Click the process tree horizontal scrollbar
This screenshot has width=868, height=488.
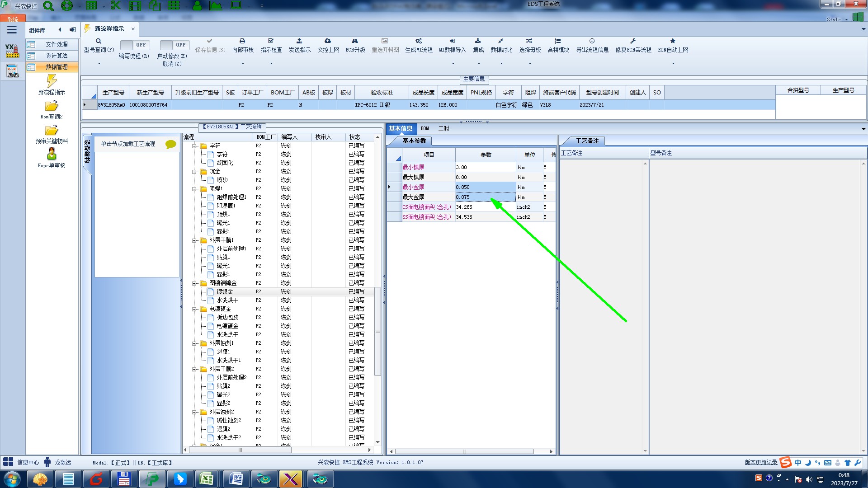(x=240, y=450)
